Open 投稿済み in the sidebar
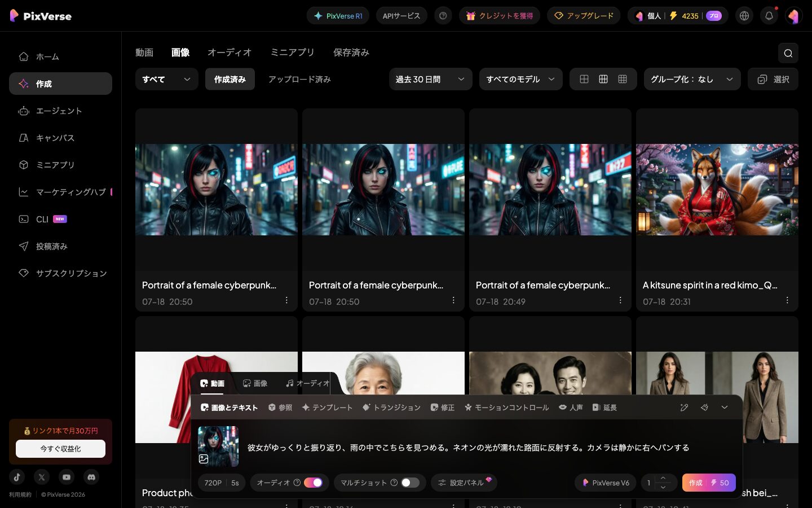The image size is (812, 508). (x=60, y=246)
